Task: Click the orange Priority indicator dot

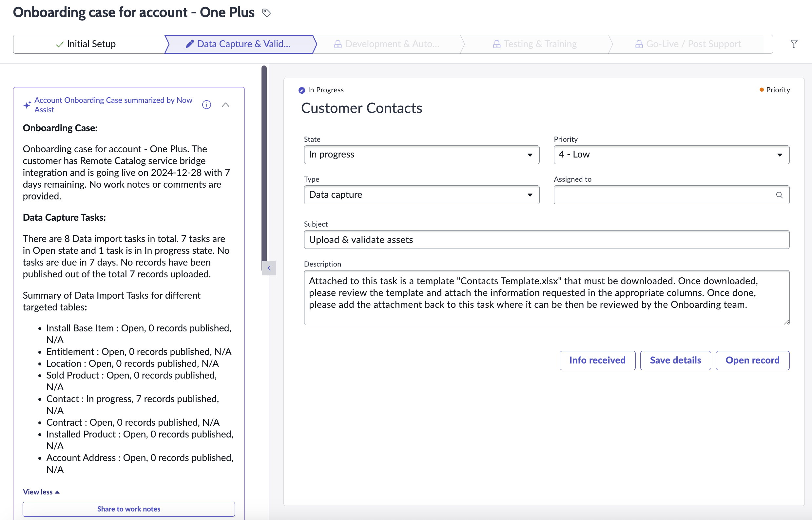Action: (x=761, y=90)
